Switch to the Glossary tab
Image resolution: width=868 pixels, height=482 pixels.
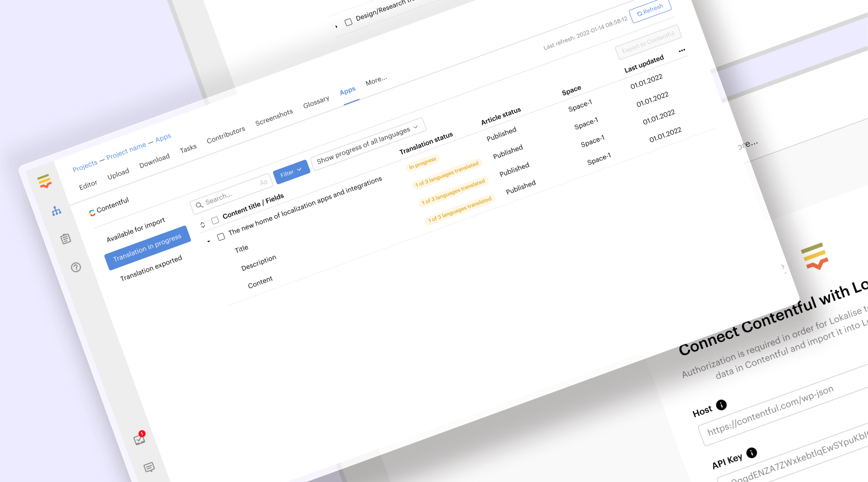316,102
